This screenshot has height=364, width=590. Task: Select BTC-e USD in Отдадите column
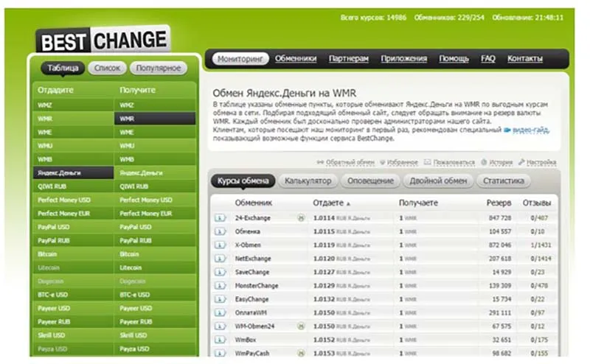click(73, 295)
